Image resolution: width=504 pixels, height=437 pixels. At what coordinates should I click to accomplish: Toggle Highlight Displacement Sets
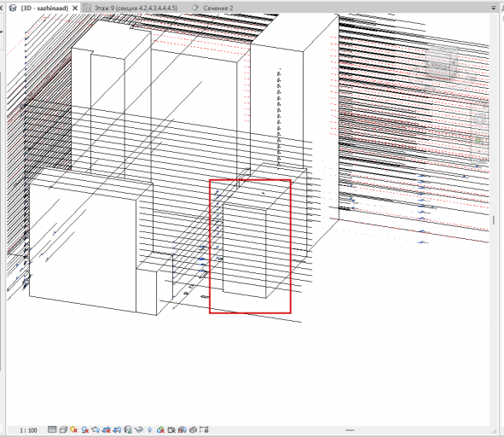193,430
